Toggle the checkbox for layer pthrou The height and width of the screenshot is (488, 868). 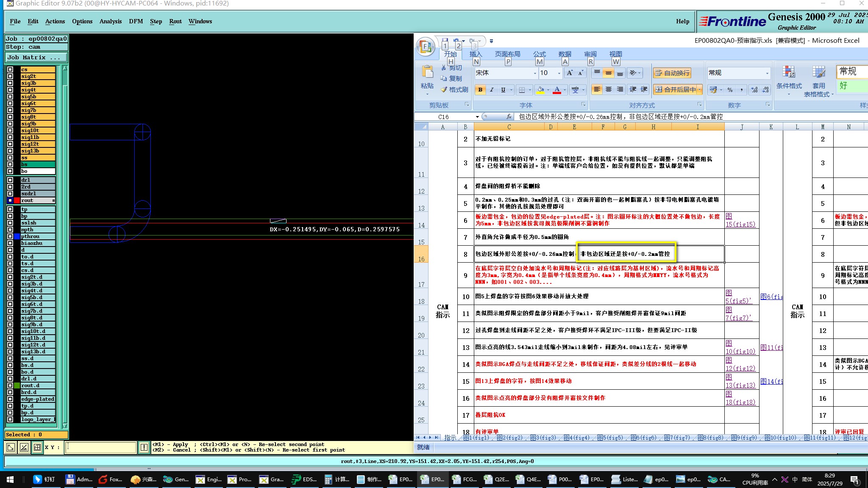(x=10, y=236)
